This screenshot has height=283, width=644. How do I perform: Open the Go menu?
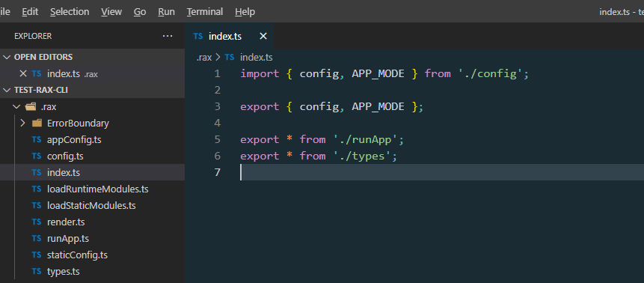tap(140, 12)
